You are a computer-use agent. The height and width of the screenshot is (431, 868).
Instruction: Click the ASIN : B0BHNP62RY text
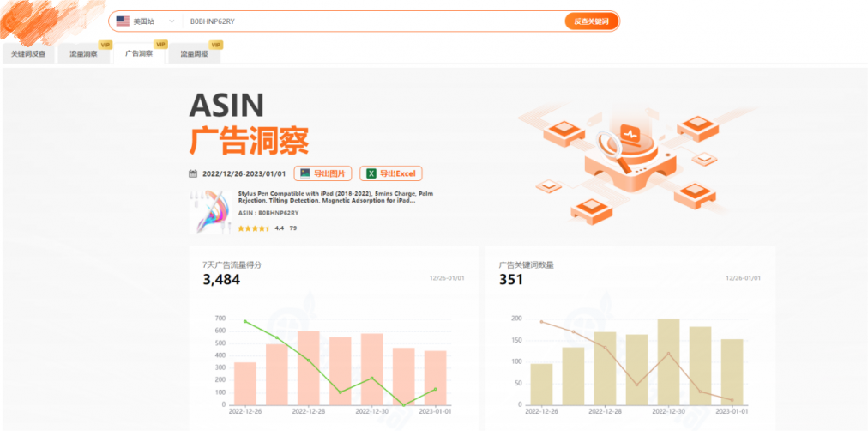(268, 213)
